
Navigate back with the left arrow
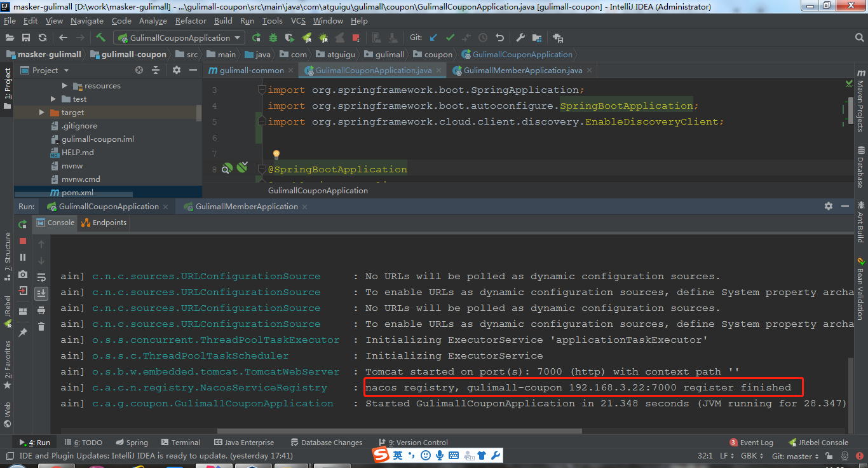pyautogui.click(x=63, y=38)
